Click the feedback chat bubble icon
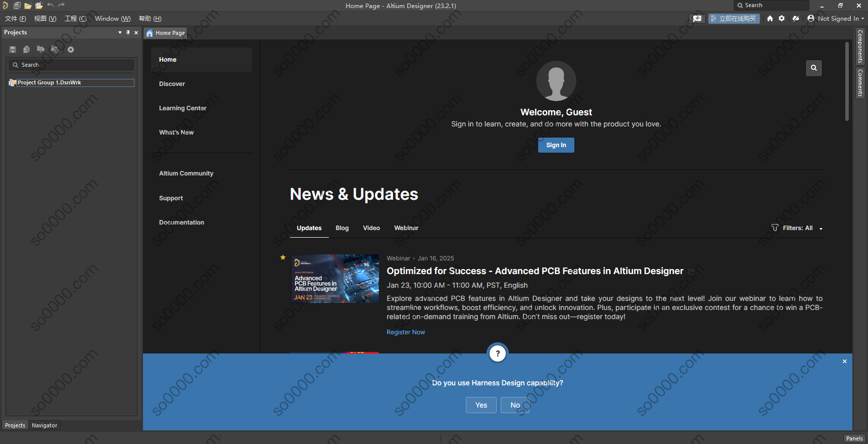Screen dimensions: 868x444 tap(697, 18)
